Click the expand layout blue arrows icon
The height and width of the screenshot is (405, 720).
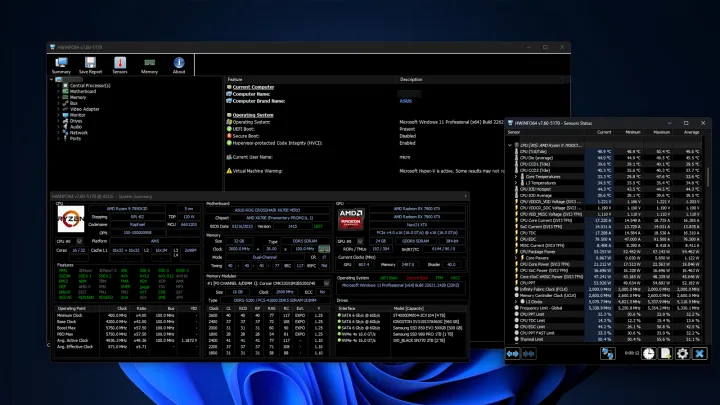[513, 354]
